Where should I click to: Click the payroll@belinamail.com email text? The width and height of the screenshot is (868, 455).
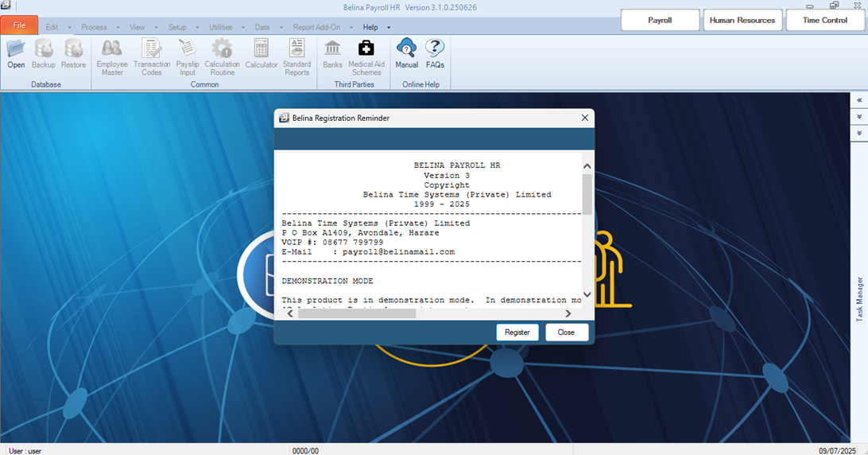coord(398,251)
